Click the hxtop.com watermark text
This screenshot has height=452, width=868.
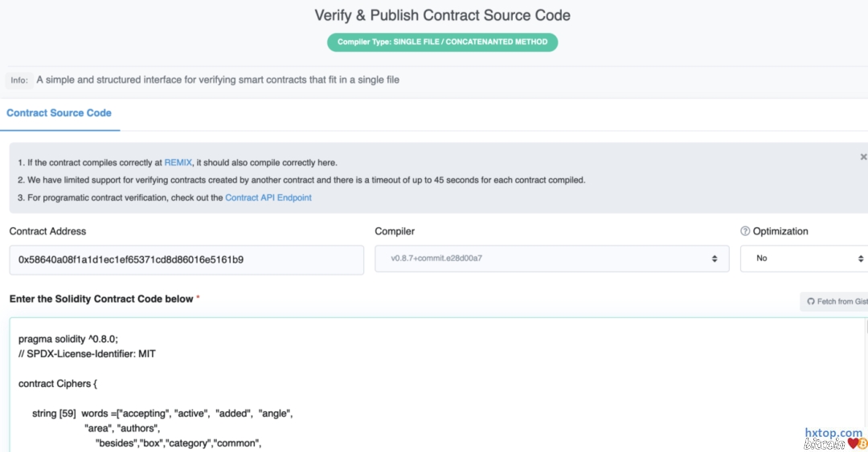(x=833, y=433)
